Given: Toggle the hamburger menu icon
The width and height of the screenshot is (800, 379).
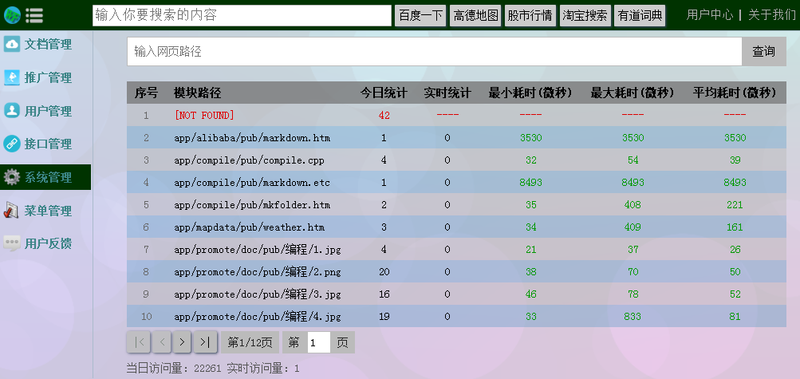Looking at the screenshot, I should click(34, 15).
